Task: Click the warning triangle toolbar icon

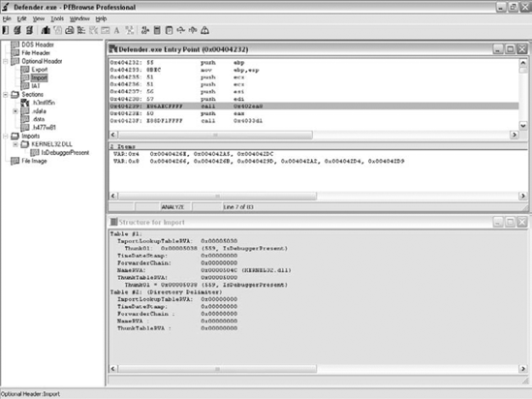Action: click(x=204, y=31)
